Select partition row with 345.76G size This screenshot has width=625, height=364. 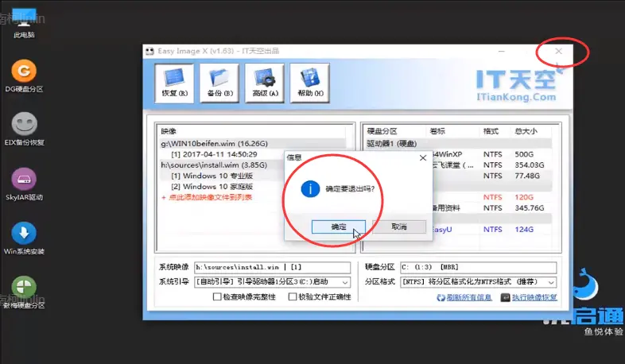tap(493, 208)
